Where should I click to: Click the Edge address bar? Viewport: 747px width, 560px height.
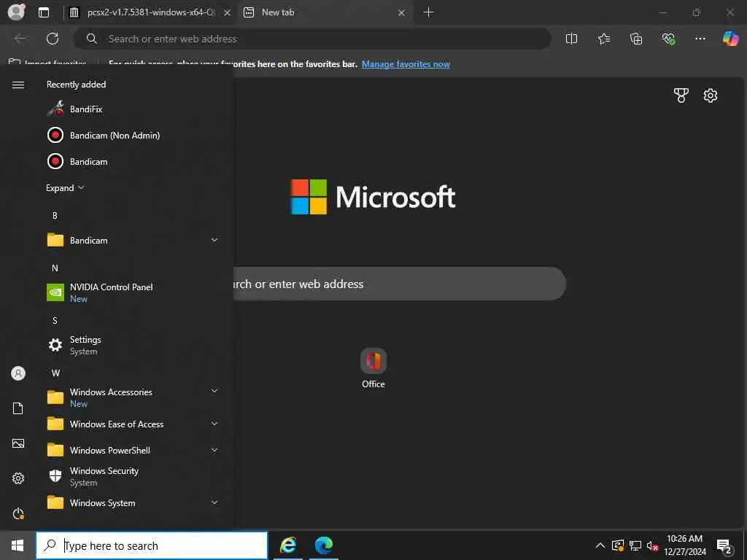pos(312,39)
